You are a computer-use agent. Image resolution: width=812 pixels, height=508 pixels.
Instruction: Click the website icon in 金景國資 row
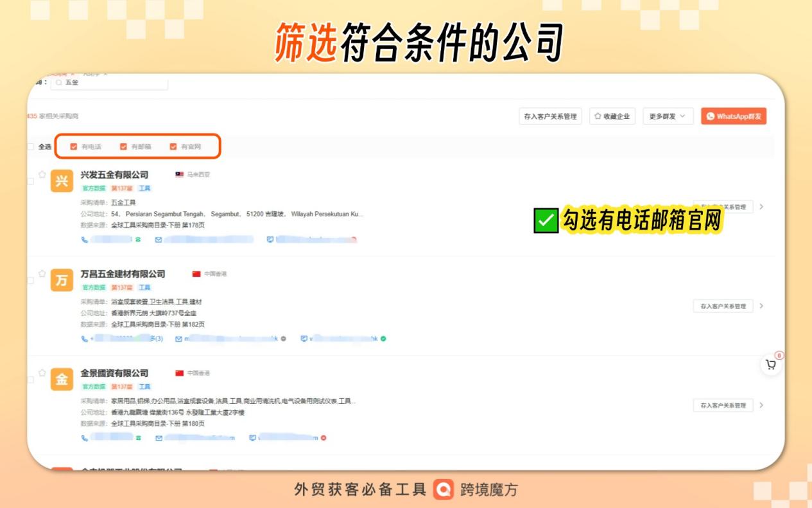coord(252,438)
